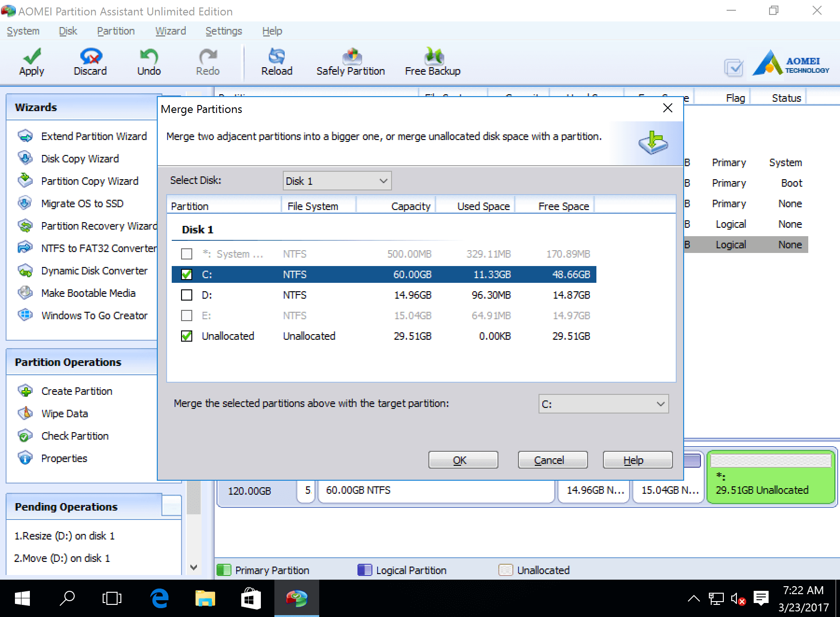Select Wipe Data under Partition Operations
840x617 pixels.
[x=64, y=414]
